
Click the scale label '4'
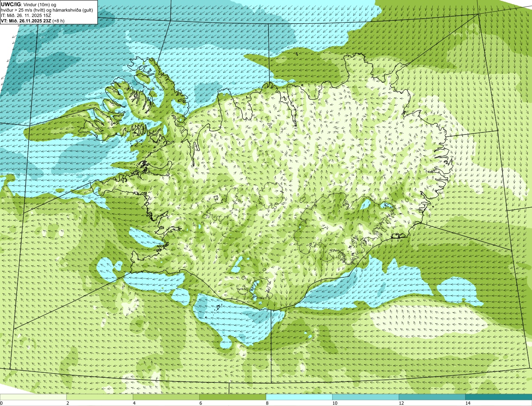click(134, 403)
